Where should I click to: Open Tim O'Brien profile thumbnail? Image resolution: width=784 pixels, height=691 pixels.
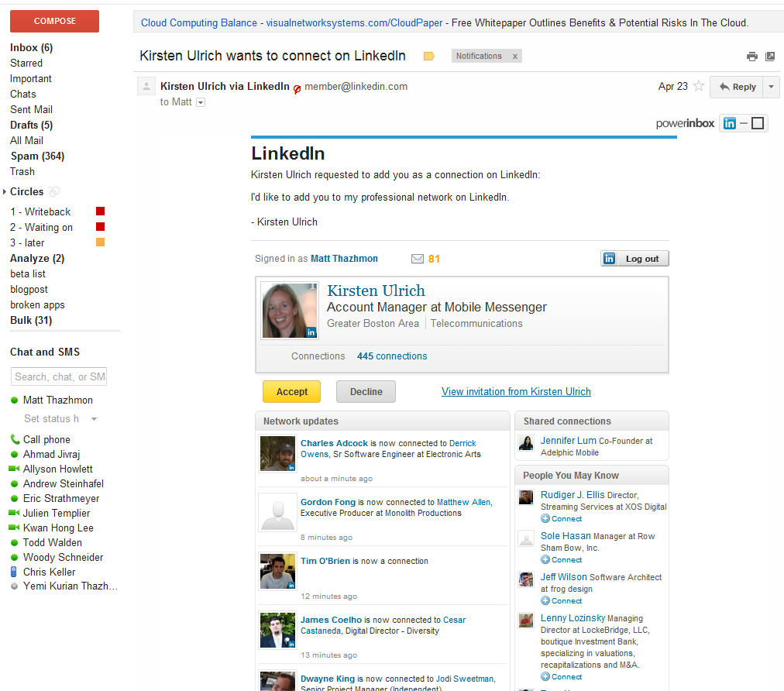tap(277, 571)
